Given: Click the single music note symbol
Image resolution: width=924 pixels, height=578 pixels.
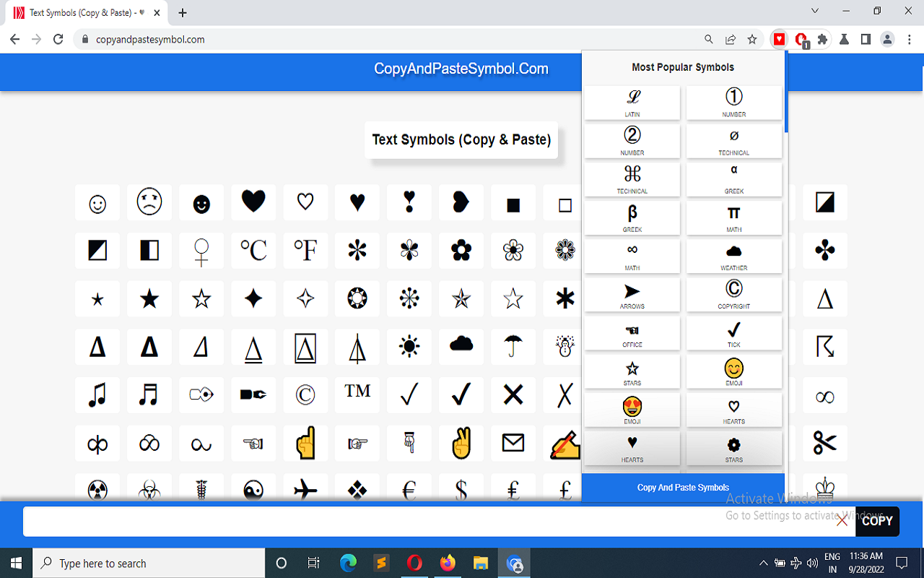Looking at the screenshot, I should pos(97,395).
